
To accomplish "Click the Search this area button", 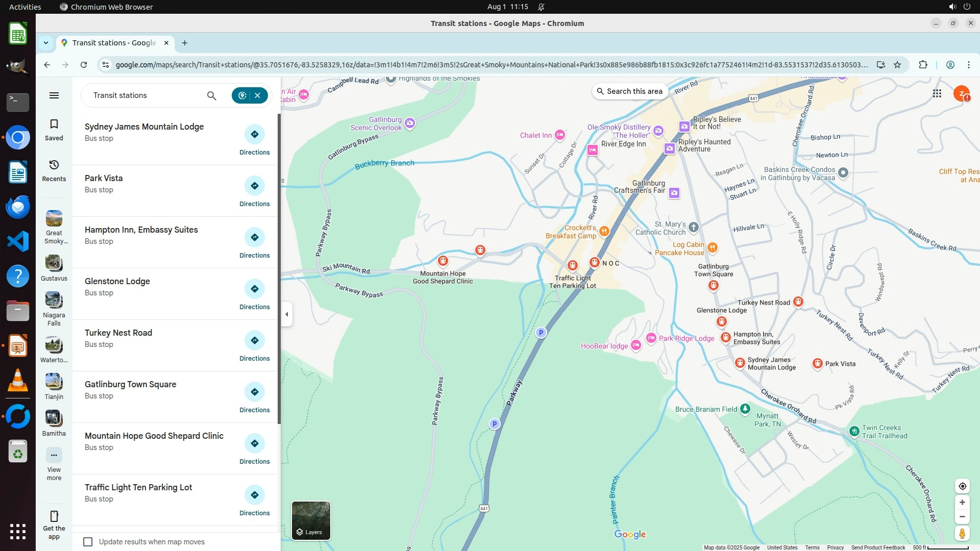I will click(x=630, y=91).
